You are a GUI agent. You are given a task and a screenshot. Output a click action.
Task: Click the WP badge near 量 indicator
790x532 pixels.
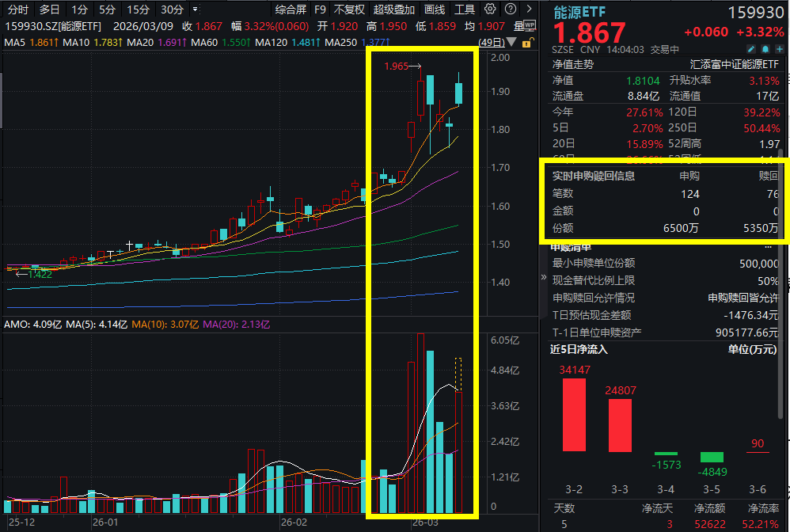pyautogui.click(x=529, y=24)
